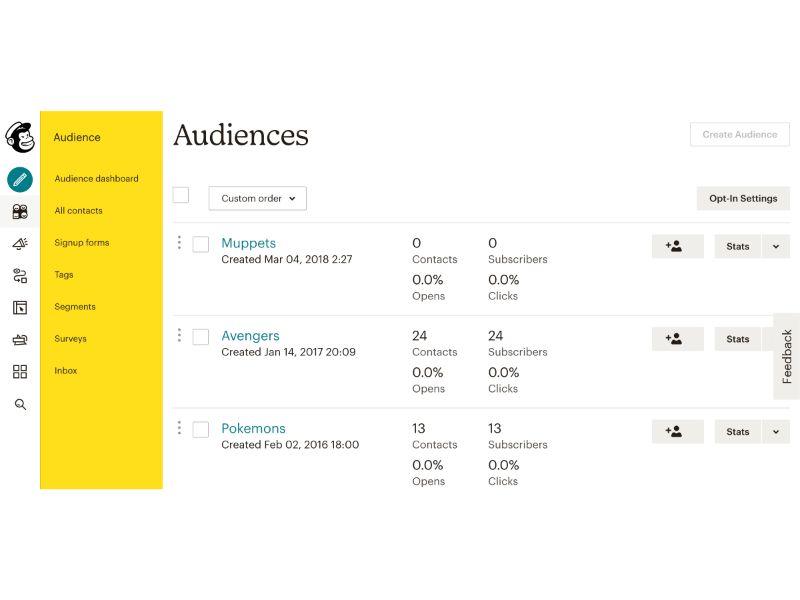This screenshot has width=800, height=600.
Task: Click the Website layout icon
Action: pyautogui.click(x=18, y=307)
